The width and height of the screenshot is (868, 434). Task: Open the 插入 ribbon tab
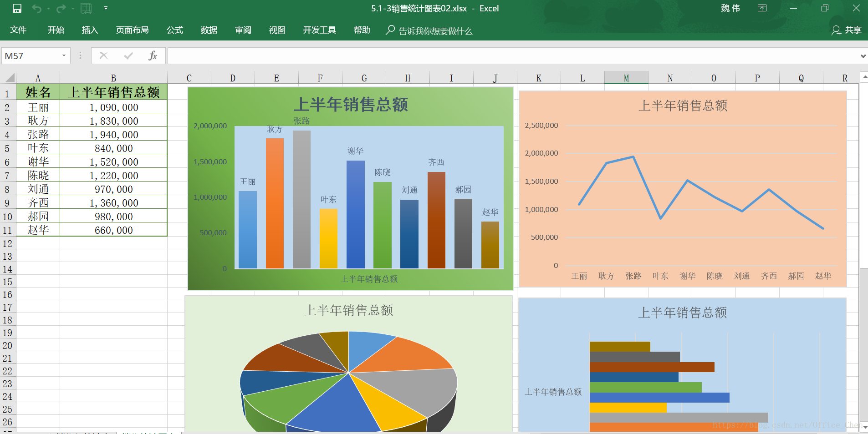click(x=90, y=30)
